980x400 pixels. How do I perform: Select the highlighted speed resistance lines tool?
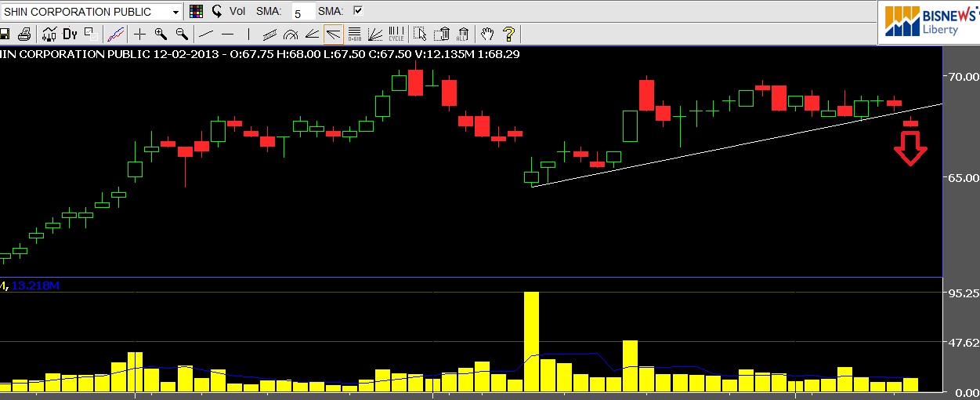pyautogui.click(x=332, y=34)
